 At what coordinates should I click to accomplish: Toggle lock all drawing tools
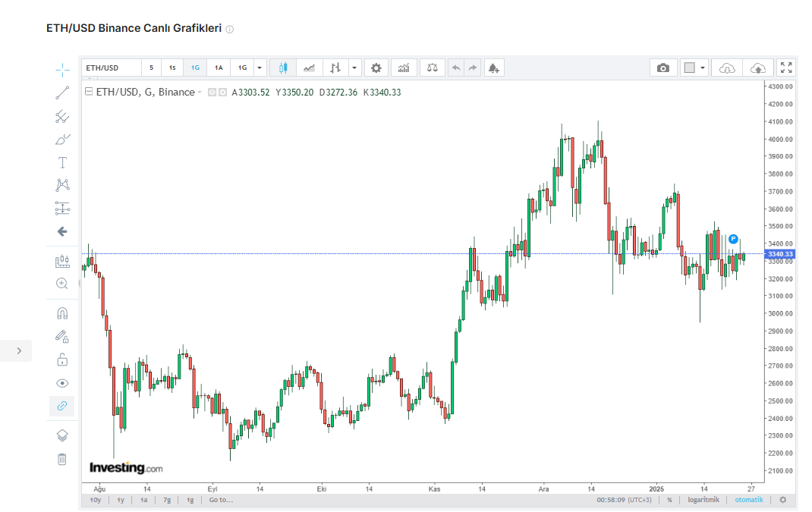tap(62, 360)
